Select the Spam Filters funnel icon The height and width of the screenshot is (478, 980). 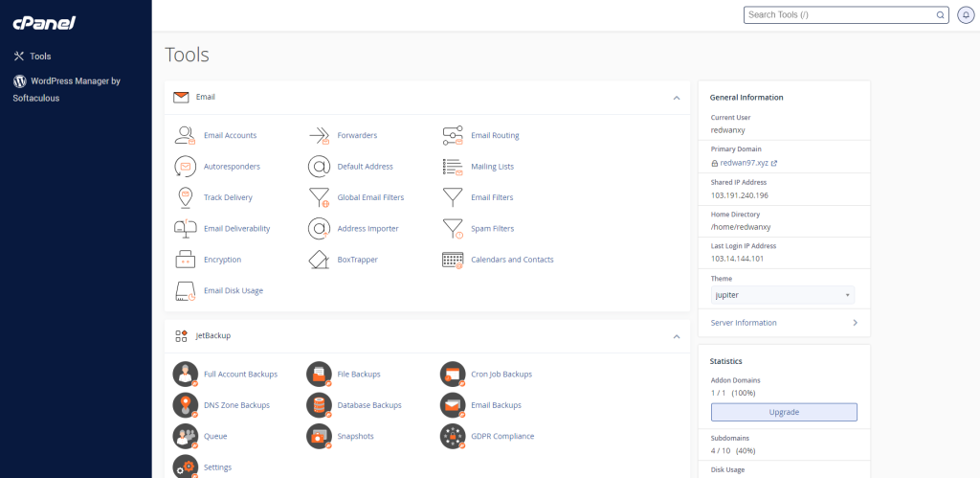click(453, 229)
